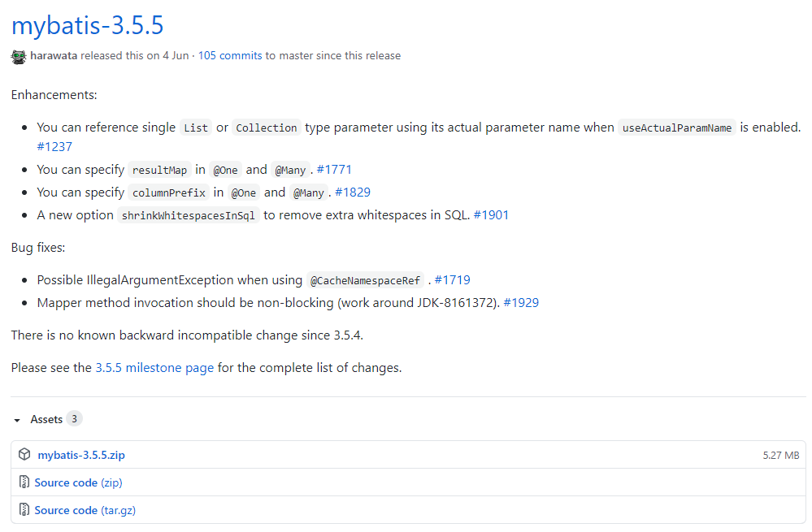This screenshot has height=532, width=812.
Task: Click harawata's avatar icon
Action: 19,56
